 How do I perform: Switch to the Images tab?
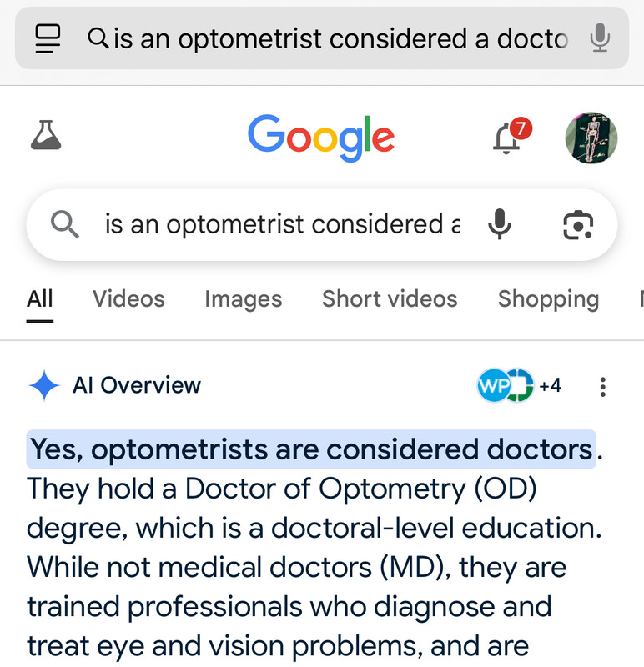[x=243, y=299]
